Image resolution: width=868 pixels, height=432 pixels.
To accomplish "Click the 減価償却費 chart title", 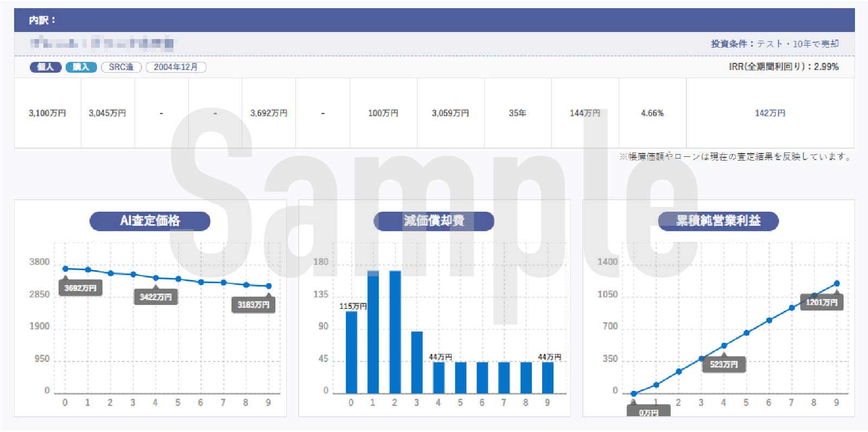I will [434, 221].
